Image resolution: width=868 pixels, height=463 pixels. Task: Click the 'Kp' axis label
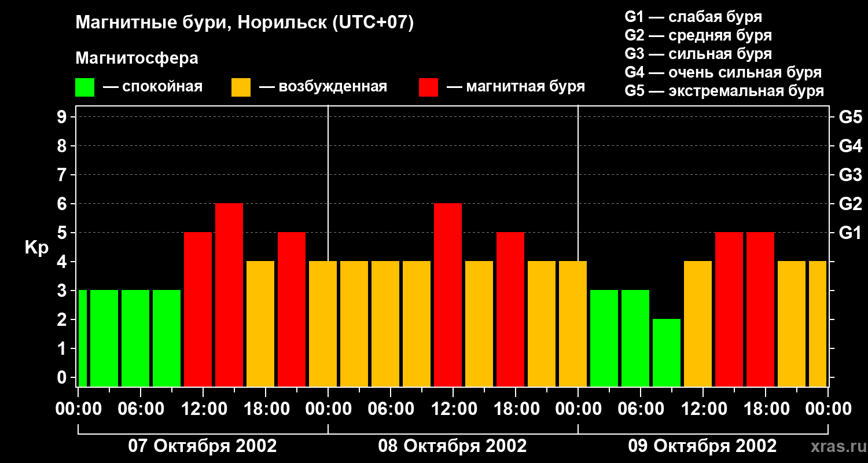pyautogui.click(x=36, y=248)
